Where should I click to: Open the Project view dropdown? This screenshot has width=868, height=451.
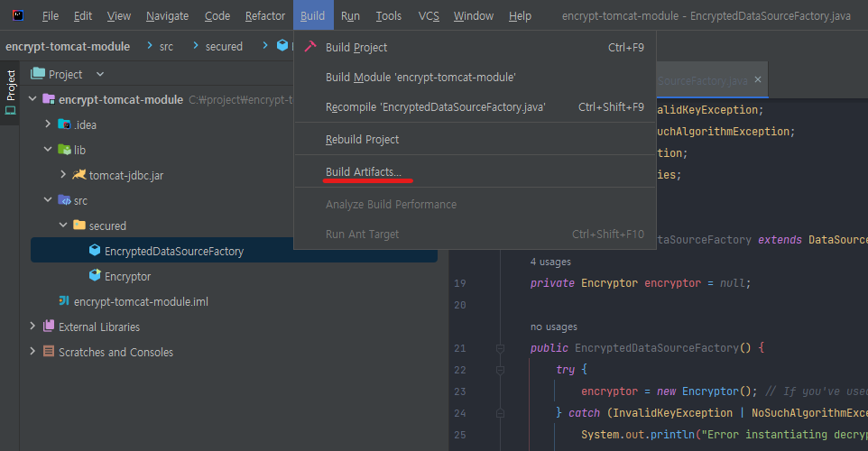point(100,74)
